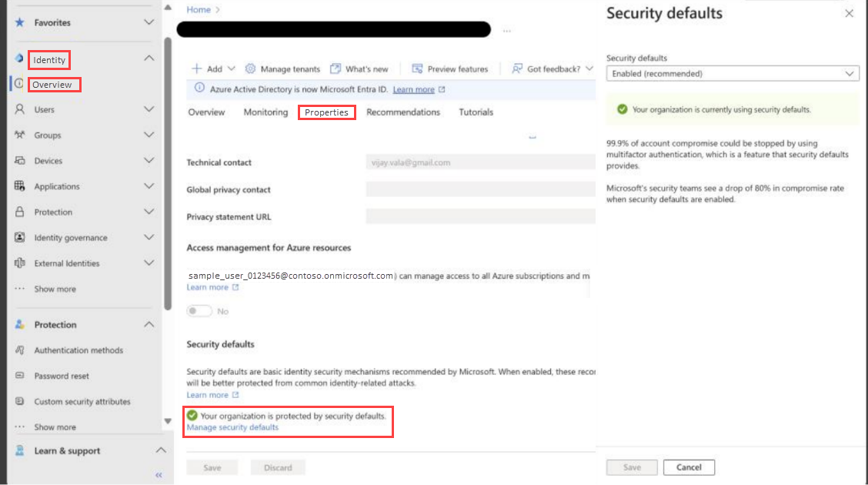
Task: Switch to the Properties tab
Action: (x=326, y=112)
